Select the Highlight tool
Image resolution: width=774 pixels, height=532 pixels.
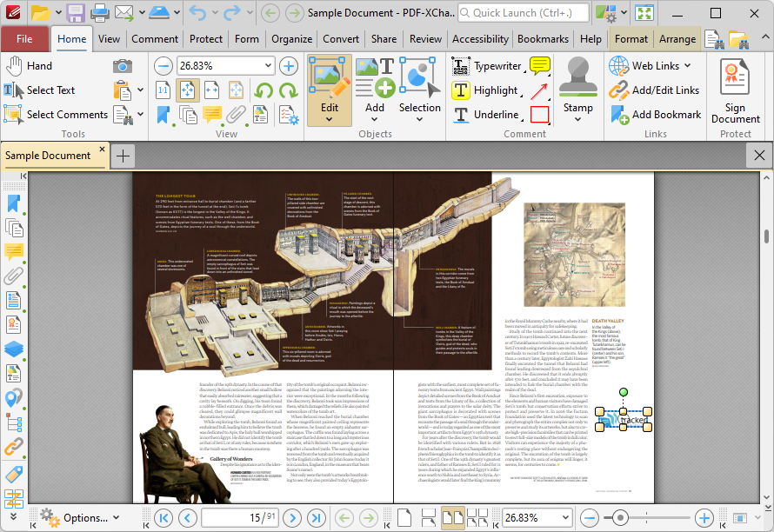(x=485, y=90)
